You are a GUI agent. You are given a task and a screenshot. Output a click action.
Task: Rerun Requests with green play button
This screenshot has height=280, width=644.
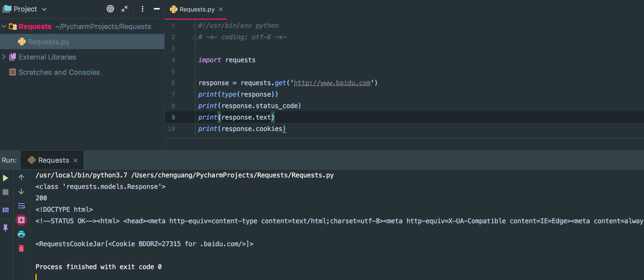tap(5, 178)
